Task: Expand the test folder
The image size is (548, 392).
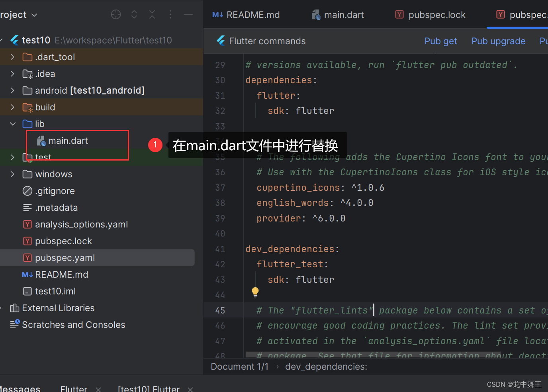Action: pyautogui.click(x=13, y=157)
